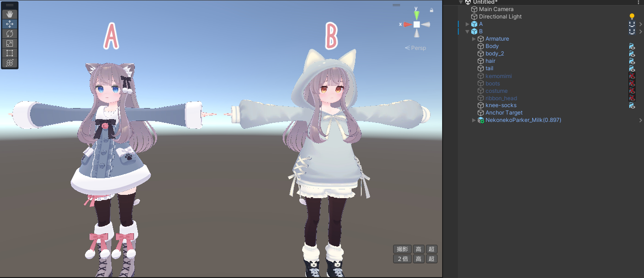The height and width of the screenshot is (278, 644).
Task: Switch to the Rotate tool
Action: tap(10, 34)
